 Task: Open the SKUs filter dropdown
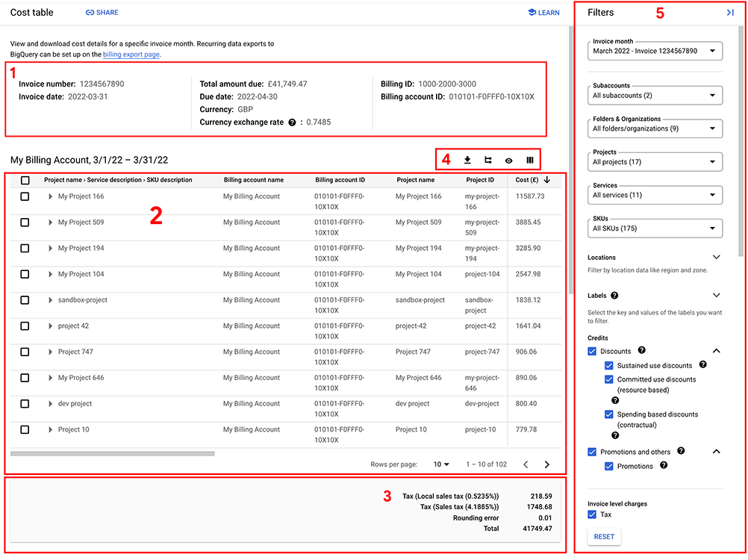(x=655, y=228)
